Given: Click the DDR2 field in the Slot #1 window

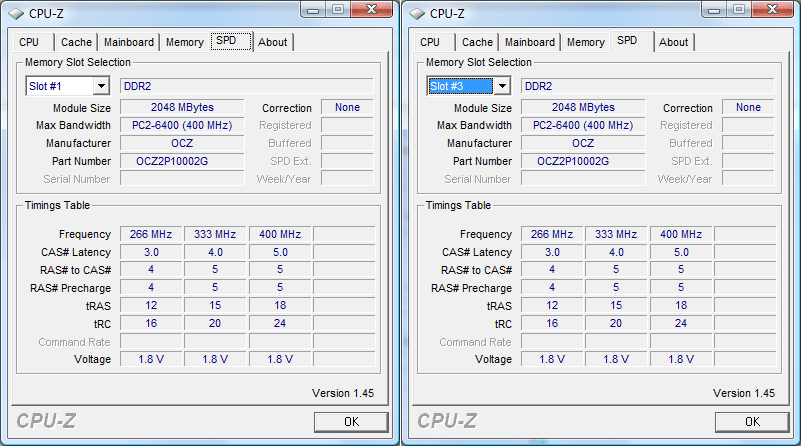Looking at the screenshot, I should pos(247,86).
